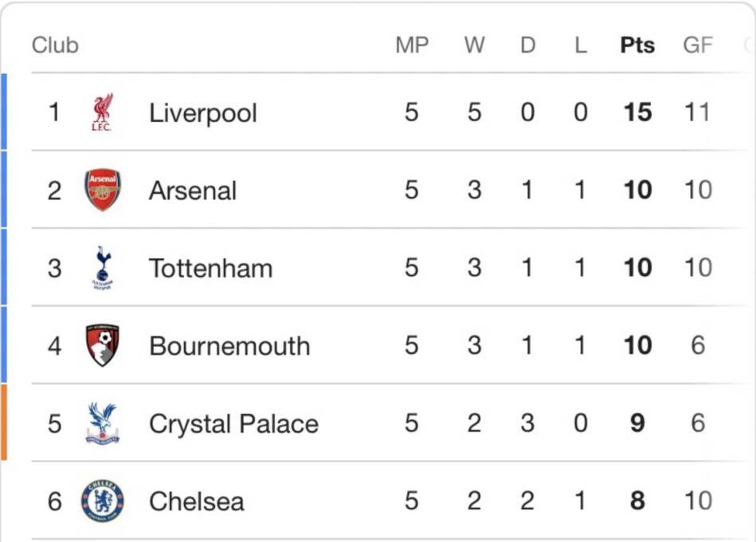
Task: Click the Liverpool club crest icon
Action: pyautogui.click(x=102, y=112)
